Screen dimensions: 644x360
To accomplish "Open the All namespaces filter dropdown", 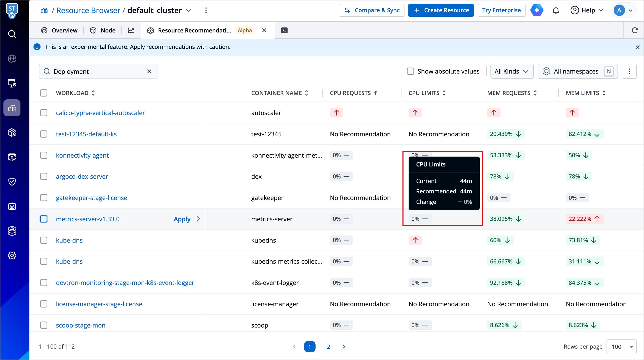I will [x=576, y=71].
